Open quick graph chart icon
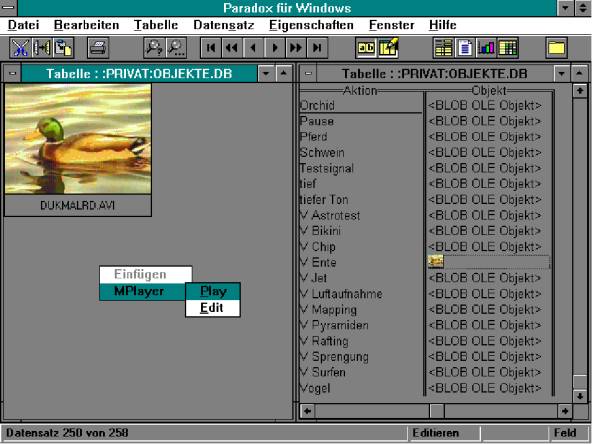 point(486,48)
